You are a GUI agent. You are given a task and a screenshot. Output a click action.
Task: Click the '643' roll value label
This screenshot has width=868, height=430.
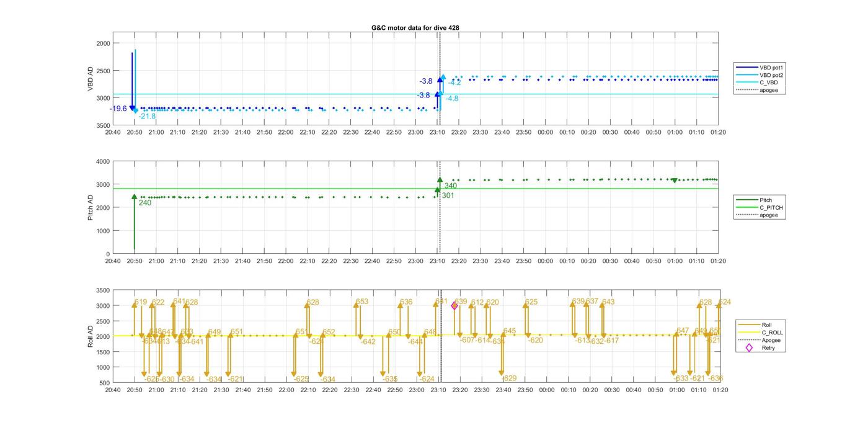click(608, 302)
